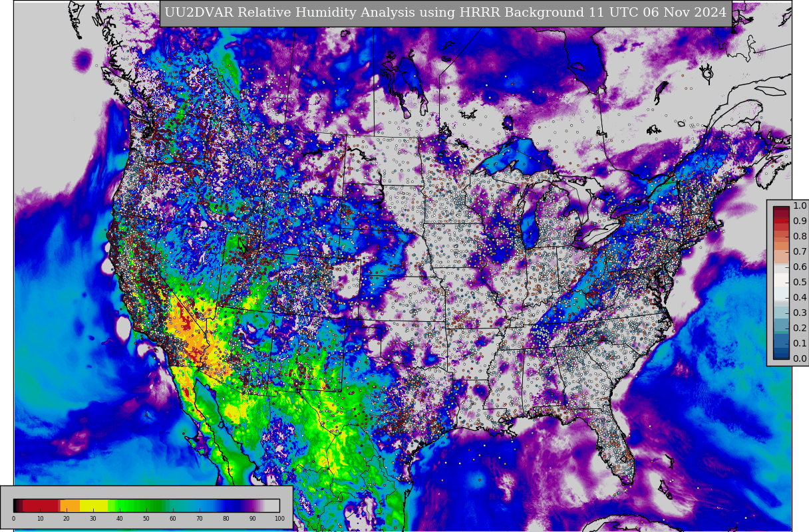The width and height of the screenshot is (809, 532).
Task: Click the '30' tick label on humidity colorbar
Action: (93, 519)
